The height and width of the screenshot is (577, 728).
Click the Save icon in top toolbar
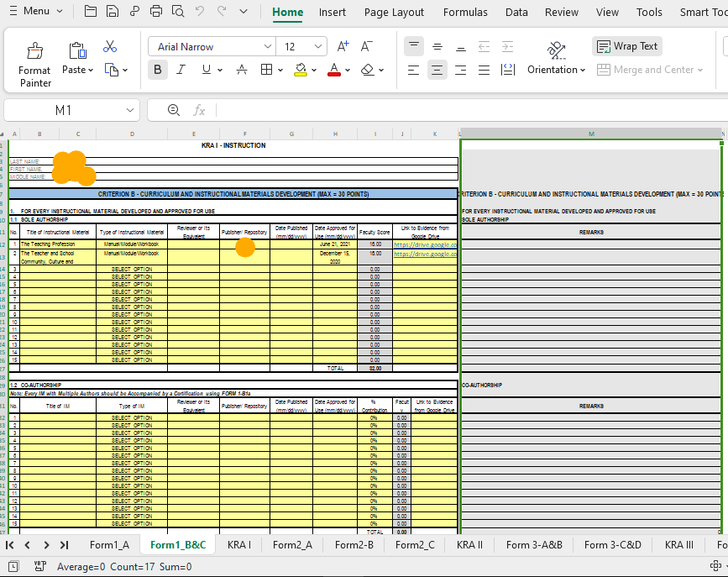tap(113, 12)
